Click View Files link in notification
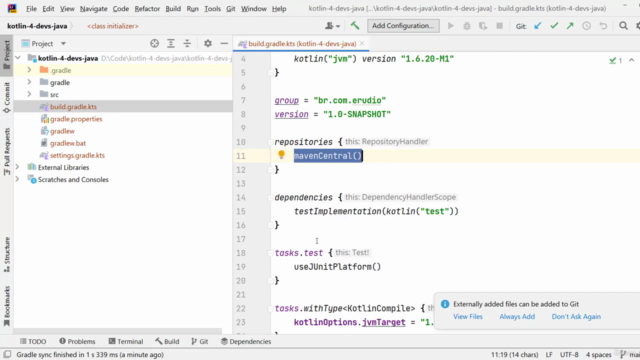640x360 pixels. (x=468, y=316)
